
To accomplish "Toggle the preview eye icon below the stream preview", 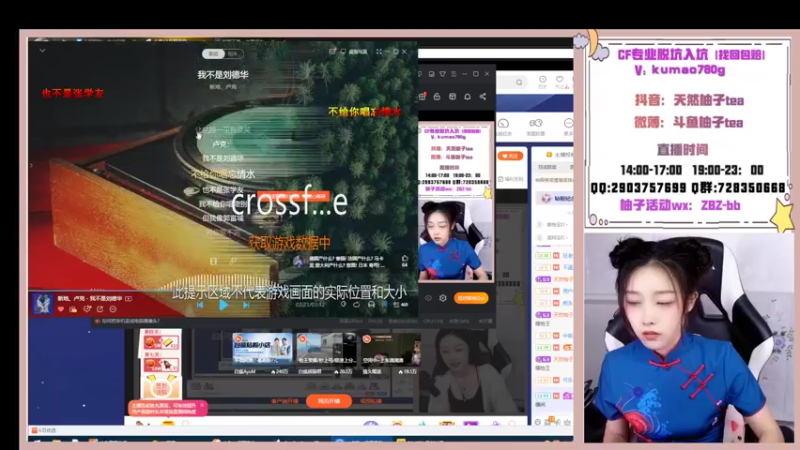I will point(428,298).
